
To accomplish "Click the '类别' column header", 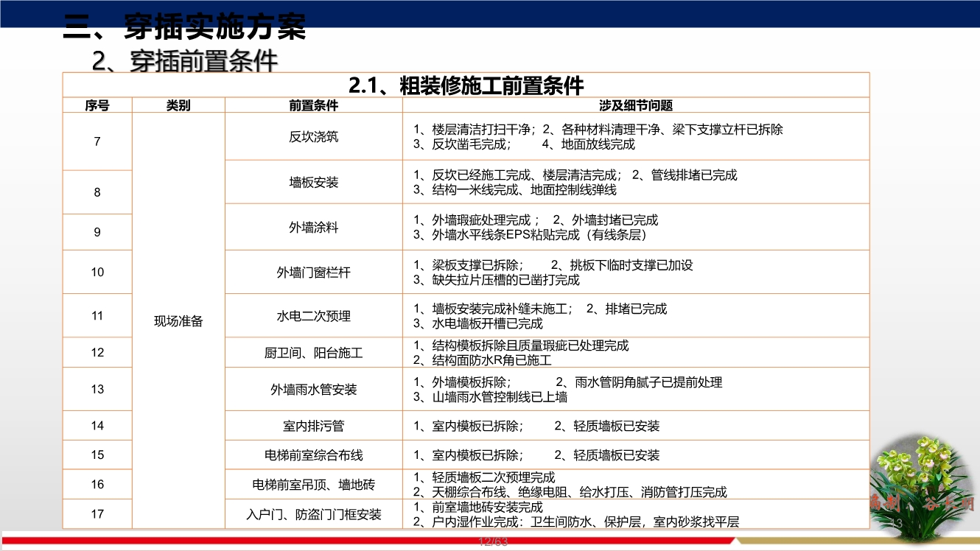I will (x=177, y=105).
